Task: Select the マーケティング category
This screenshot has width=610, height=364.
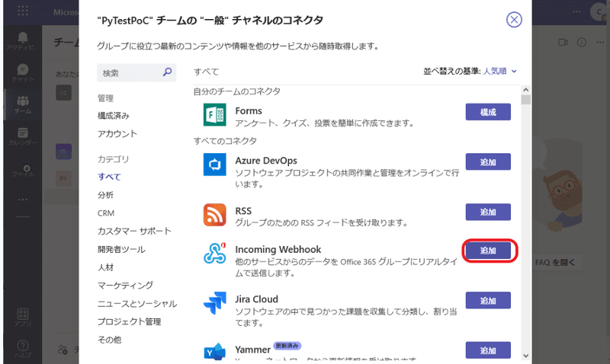Action: tap(125, 286)
